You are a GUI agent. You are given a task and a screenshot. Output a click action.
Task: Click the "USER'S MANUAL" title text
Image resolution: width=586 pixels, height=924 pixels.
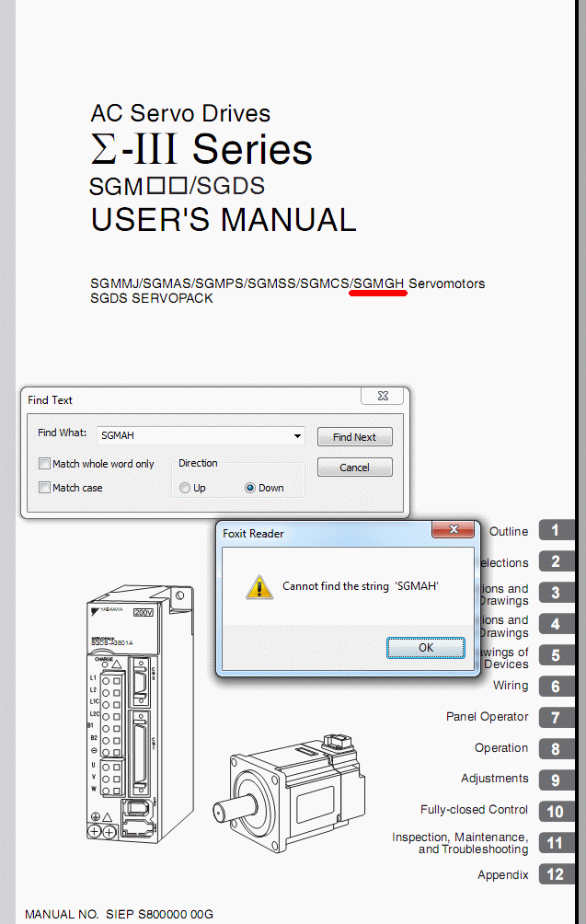(x=224, y=220)
